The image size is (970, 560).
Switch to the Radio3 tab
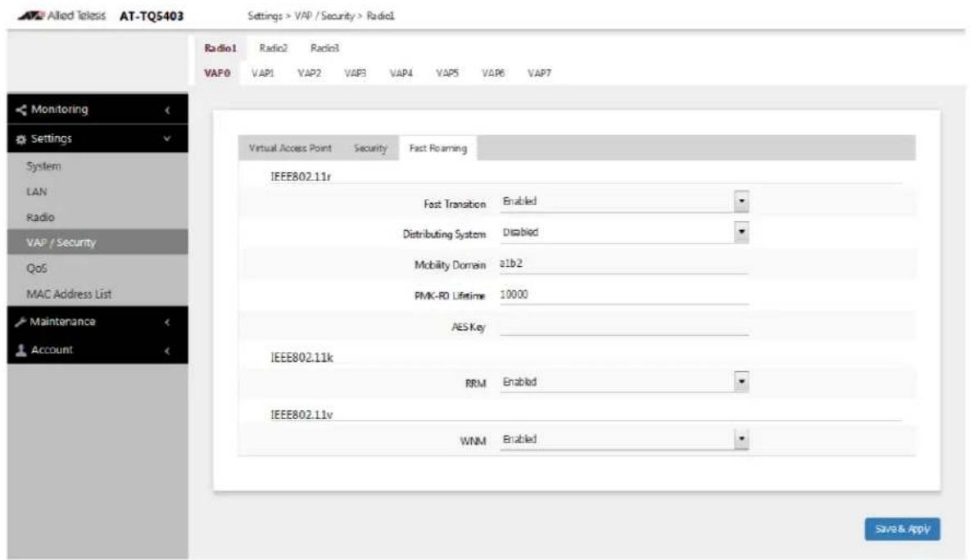coord(324,48)
